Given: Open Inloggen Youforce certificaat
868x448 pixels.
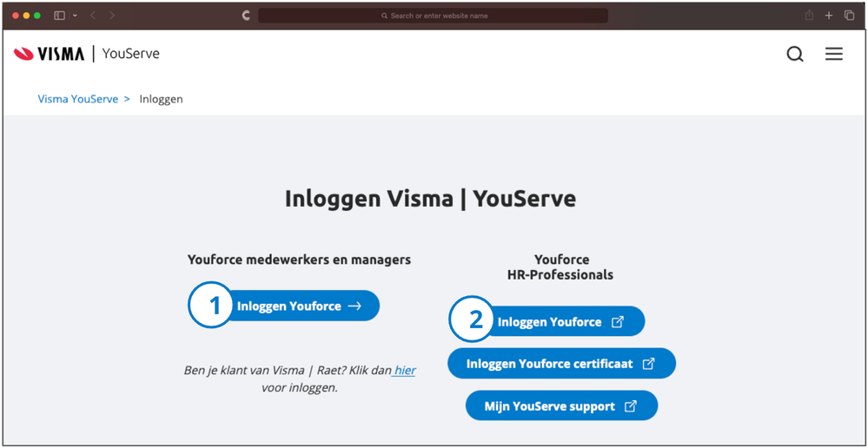Looking at the screenshot, I should tap(561, 364).
